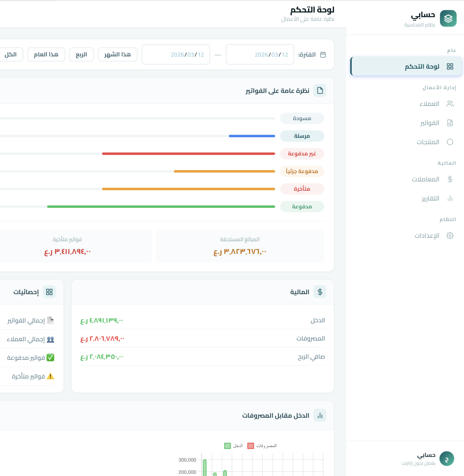Open reports via the bar chart icon
The width and height of the screenshot is (464, 476).
point(450,199)
